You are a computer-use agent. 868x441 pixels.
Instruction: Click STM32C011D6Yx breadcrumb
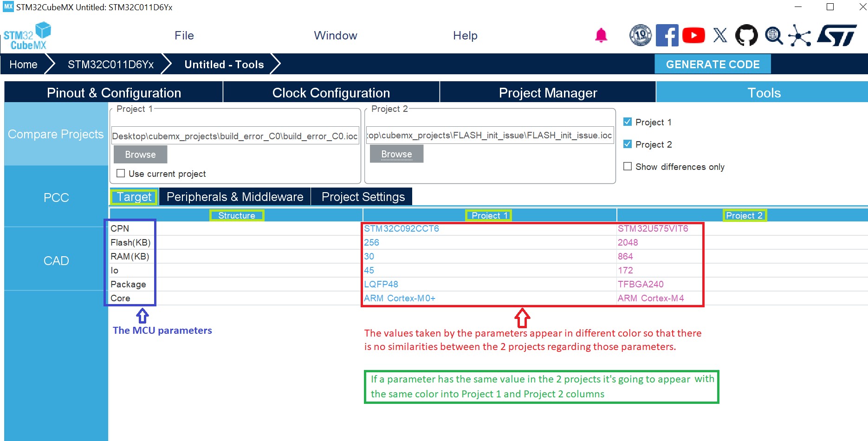(x=110, y=64)
